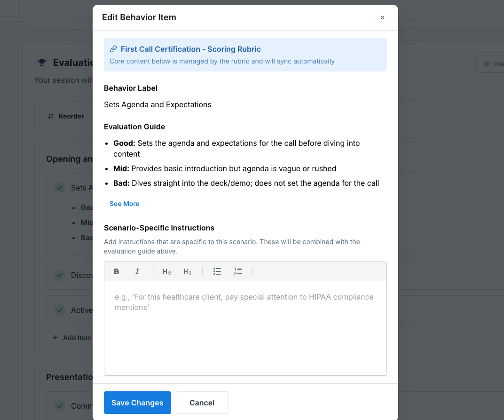Click the Bad evaluation guide bullet text

point(246,183)
